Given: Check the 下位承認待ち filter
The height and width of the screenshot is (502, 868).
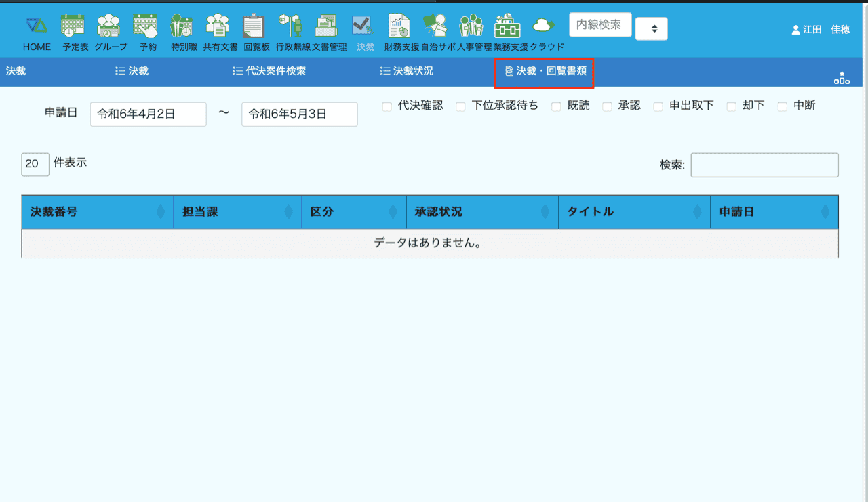Looking at the screenshot, I should pyautogui.click(x=460, y=106).
